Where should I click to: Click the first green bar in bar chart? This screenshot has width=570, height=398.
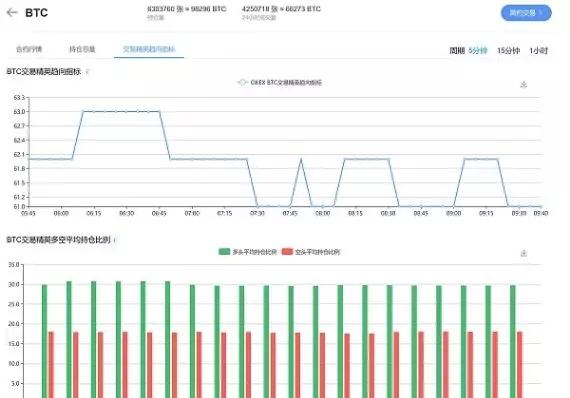pos(44,341)
